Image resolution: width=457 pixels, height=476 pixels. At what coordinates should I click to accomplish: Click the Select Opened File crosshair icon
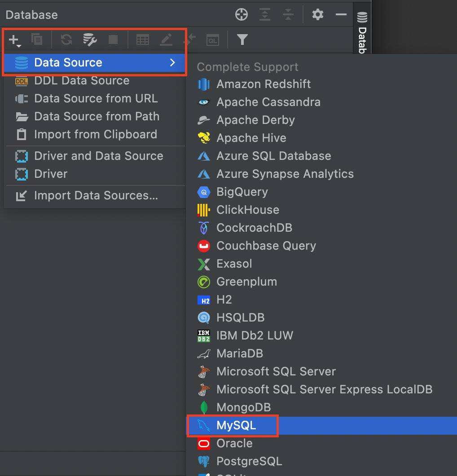tap(242, 14)
